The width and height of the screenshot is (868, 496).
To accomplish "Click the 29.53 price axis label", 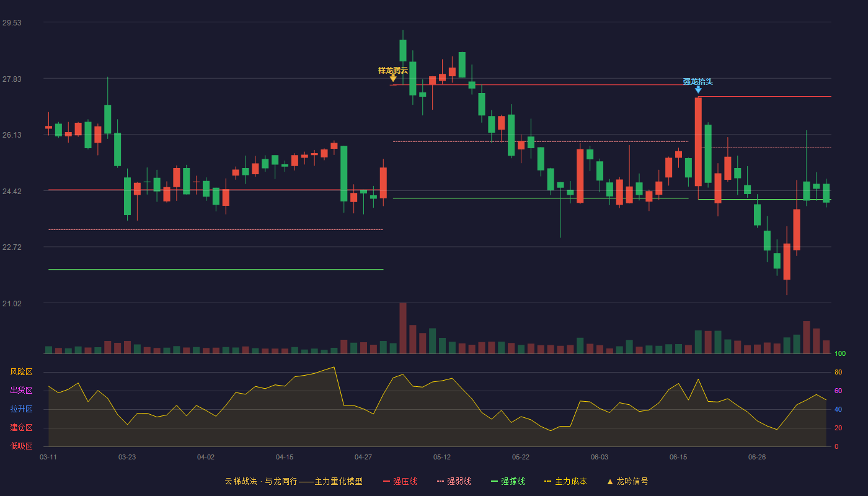I will 12,23.
